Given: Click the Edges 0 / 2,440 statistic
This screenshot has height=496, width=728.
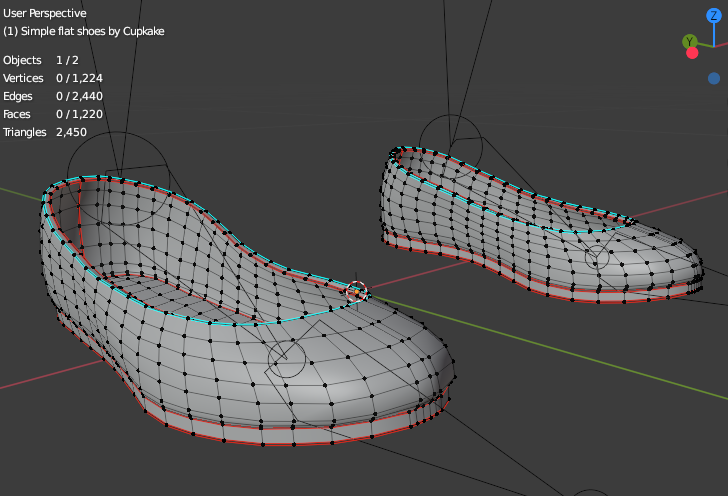Looking at the screenshot, I should (x=53, y=96).
